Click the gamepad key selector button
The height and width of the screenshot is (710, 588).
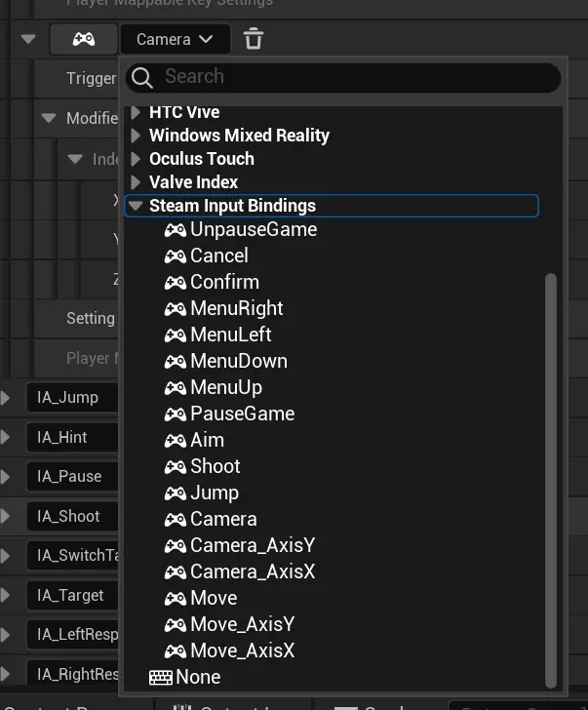84,39
